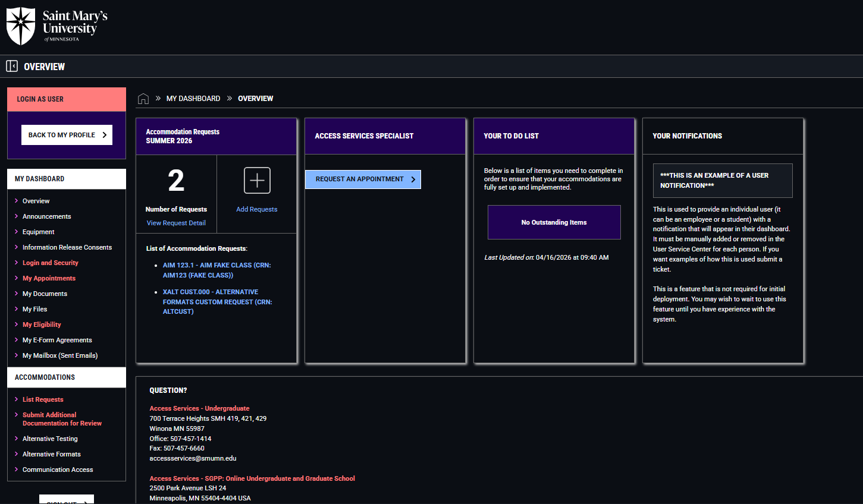Click Your To Do List card header

[x=554, y=136]
